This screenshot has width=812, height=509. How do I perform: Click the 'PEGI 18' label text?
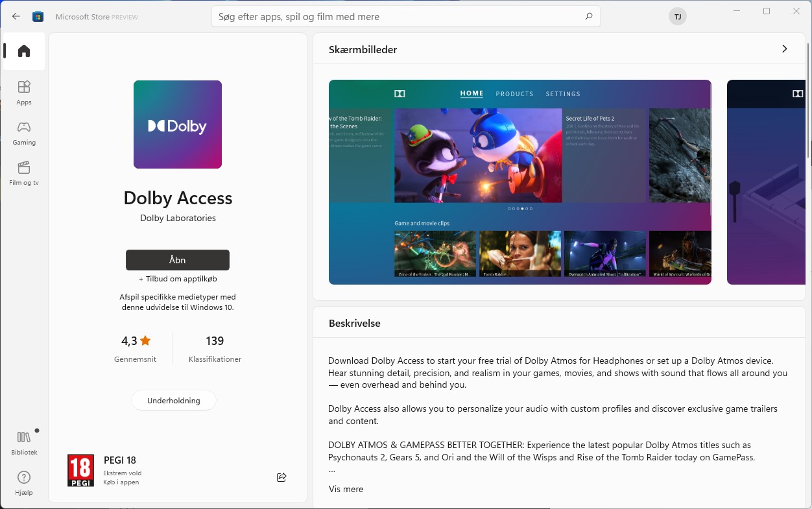120,460
